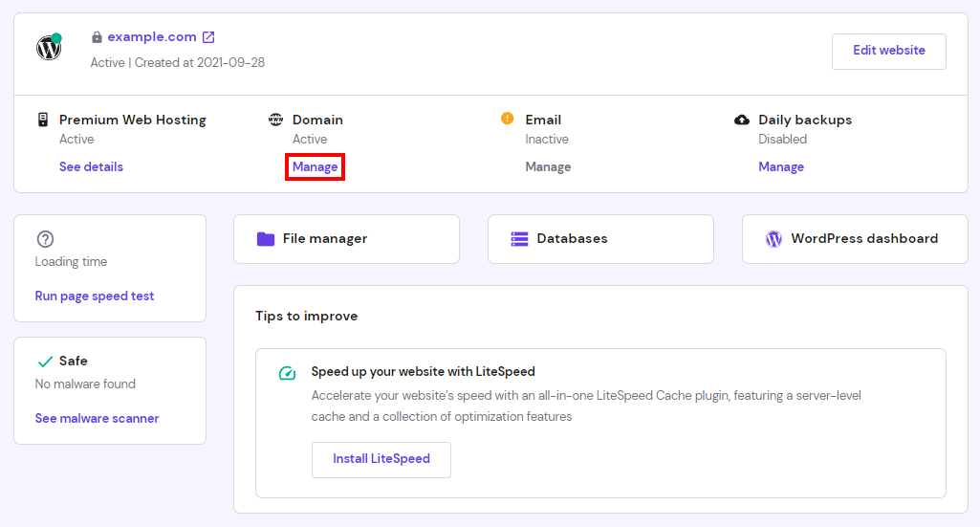
Task: Click Run page speed test link
Action: [x=95, y=296]
